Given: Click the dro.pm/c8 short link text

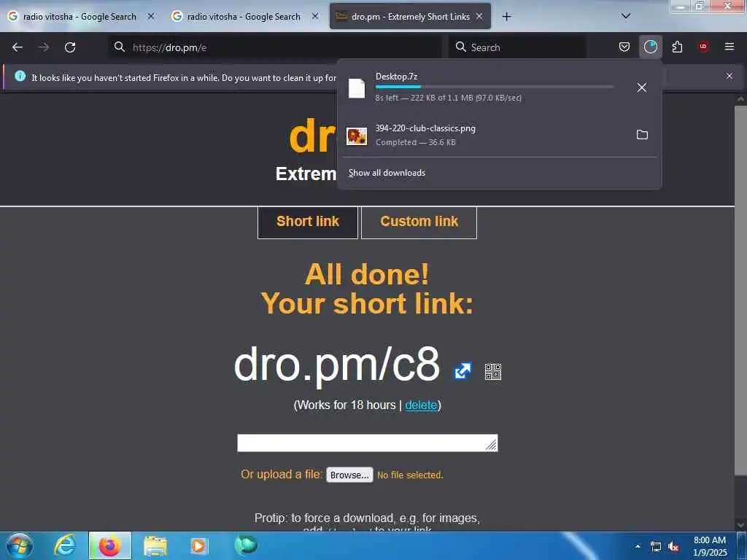Looking at the screenshot, I should (336, 365).
